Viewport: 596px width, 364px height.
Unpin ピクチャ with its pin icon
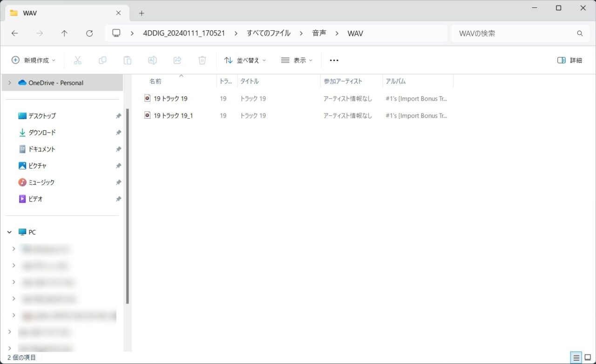pyautogui.click(x=118, y=166)
